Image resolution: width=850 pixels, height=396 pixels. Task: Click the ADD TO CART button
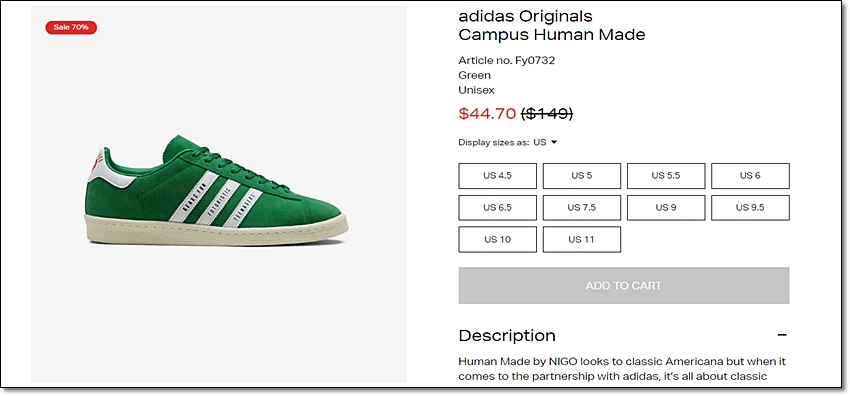coord(624,285)
